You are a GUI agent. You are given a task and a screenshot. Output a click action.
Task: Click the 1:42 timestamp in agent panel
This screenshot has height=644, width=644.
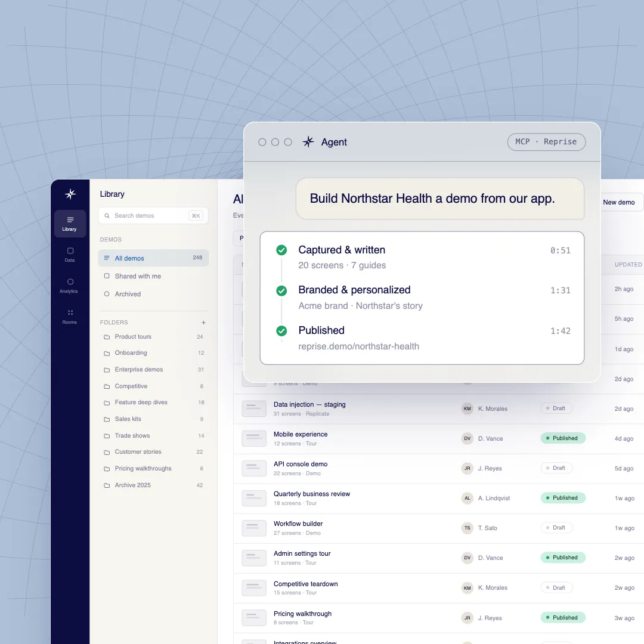(x=560, y=331)
